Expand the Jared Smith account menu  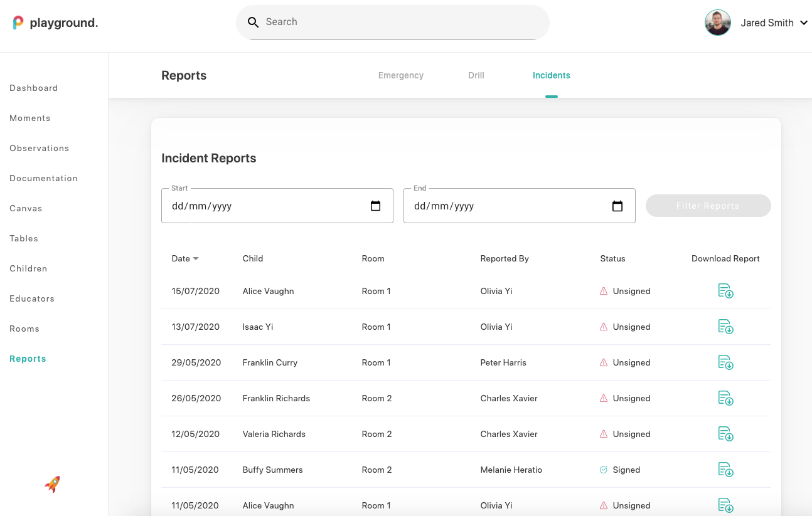click(x=804, y=23)
